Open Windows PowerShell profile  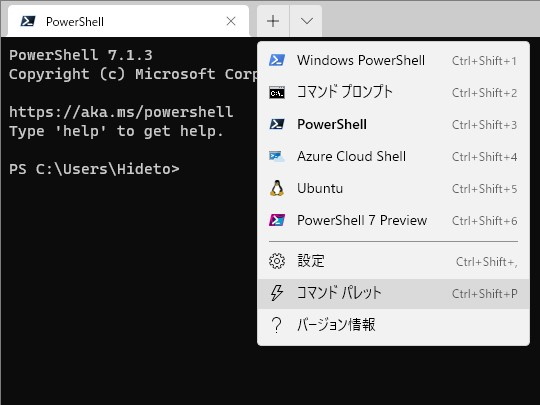(393, 60)
